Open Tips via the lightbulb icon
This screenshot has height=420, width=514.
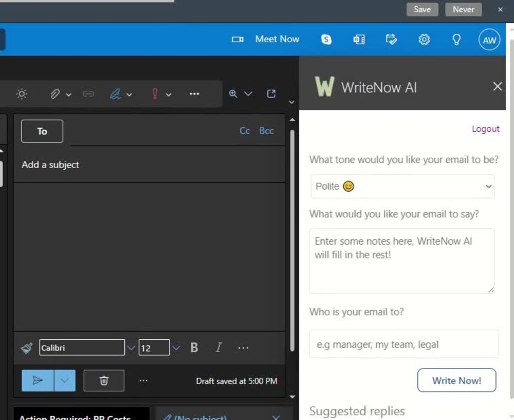456,39
